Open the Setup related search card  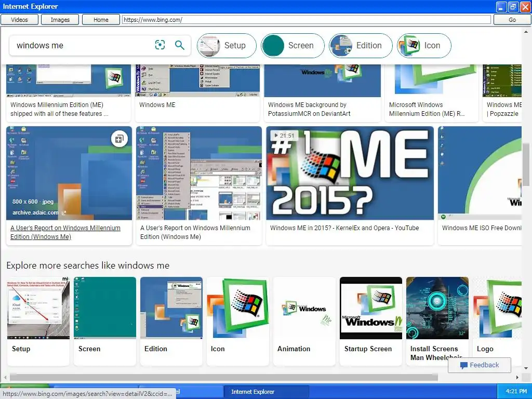point(38,321)
